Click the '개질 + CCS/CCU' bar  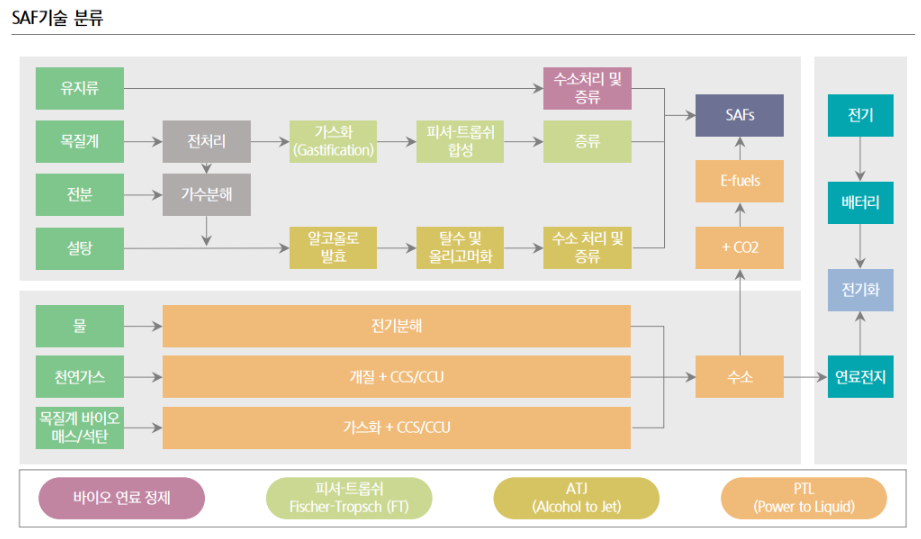pyautogui.click(x=396, y=376)
